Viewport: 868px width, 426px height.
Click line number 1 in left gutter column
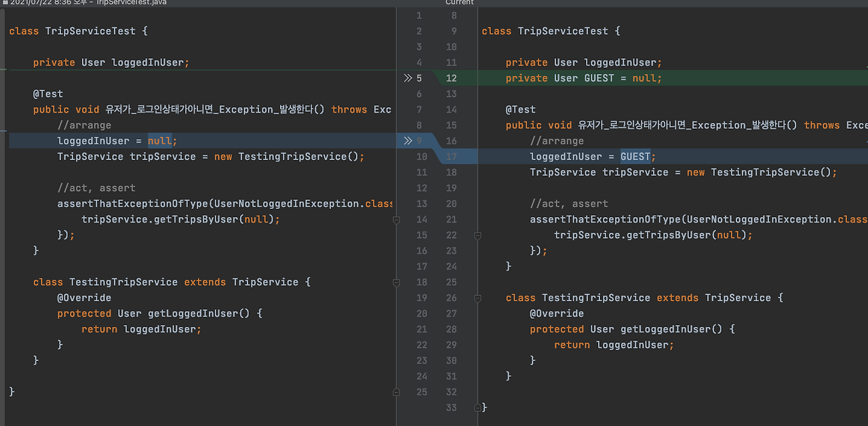point(419,16)
